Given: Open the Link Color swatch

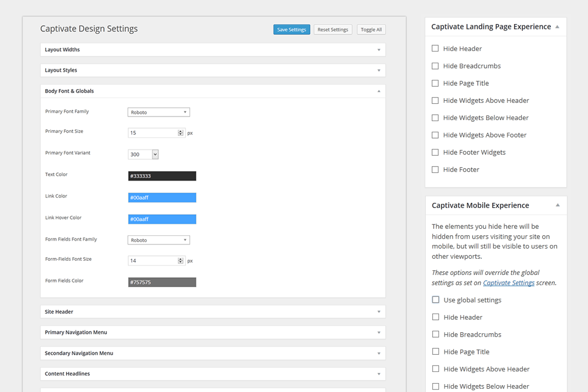Looking at the screenshot, I should pyautogui.click(x=162, y=197).
